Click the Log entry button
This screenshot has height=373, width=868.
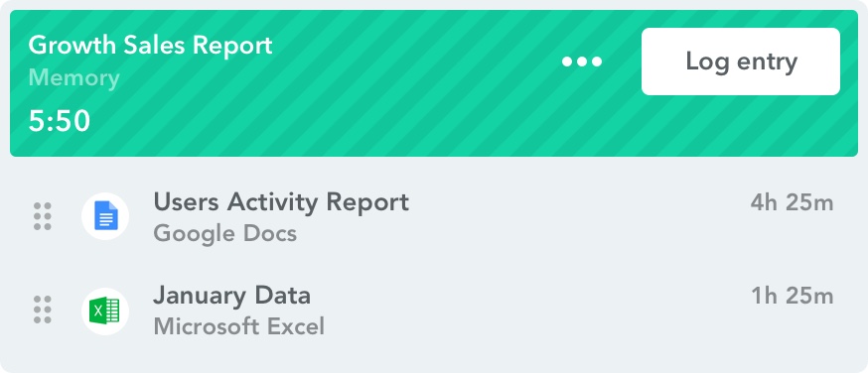click(x=741, y=62)
